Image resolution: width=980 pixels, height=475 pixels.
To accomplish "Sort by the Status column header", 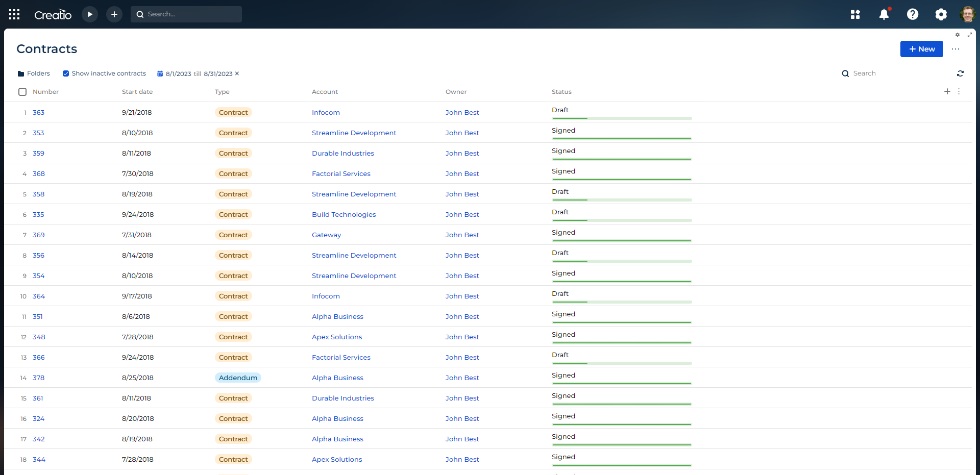I will [561, 92].
